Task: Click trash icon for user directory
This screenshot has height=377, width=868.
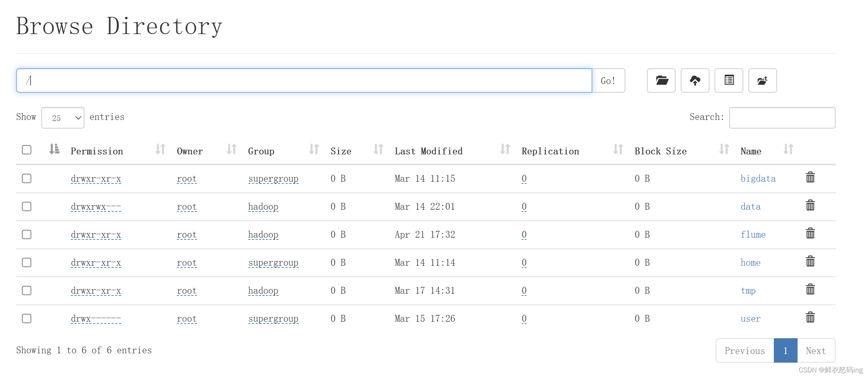Action: [810, 317]
